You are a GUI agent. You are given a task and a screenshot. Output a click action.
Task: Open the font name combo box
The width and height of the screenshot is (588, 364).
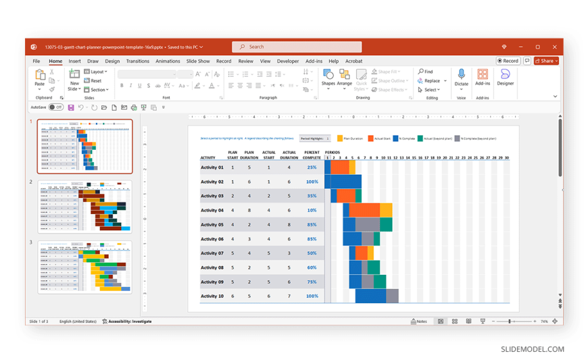(x=147, y=74)
